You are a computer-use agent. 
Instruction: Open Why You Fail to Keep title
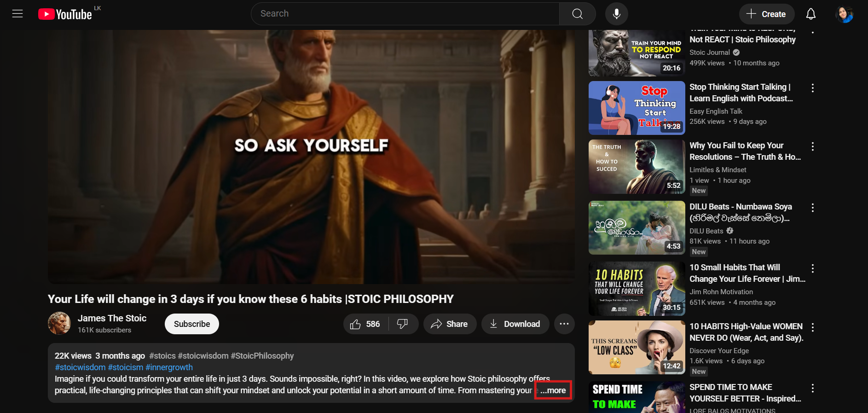pos(745,151)
